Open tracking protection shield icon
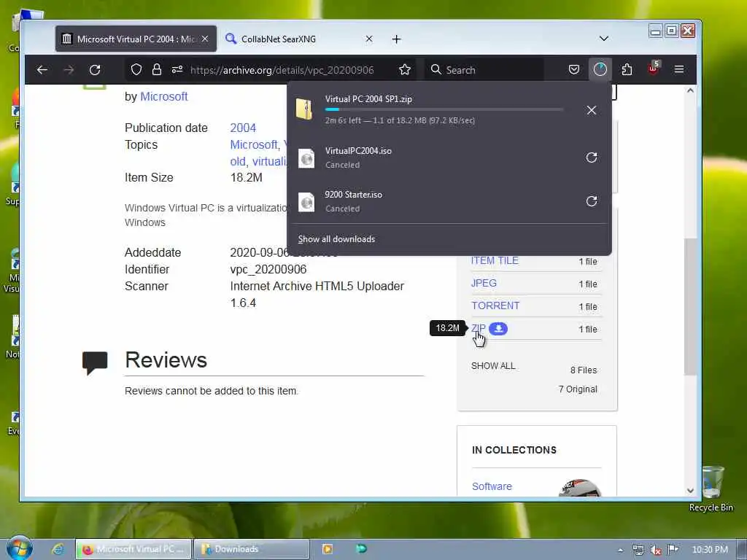The width and height of the screenshot is (747, 560). pos(136,70)
